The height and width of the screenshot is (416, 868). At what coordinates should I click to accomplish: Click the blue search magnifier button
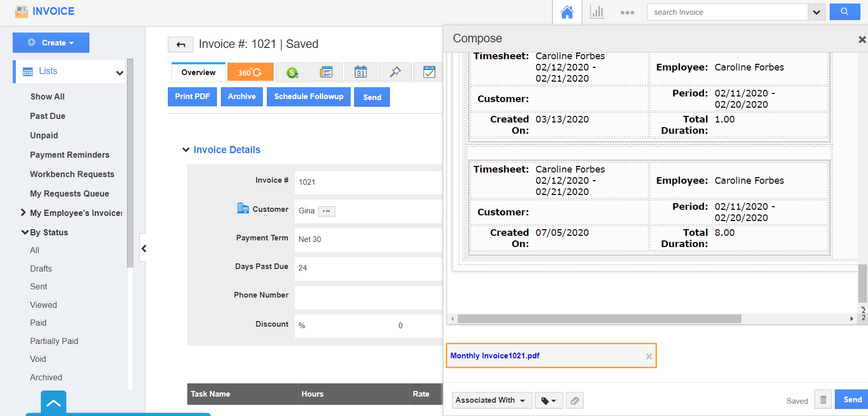845,12
